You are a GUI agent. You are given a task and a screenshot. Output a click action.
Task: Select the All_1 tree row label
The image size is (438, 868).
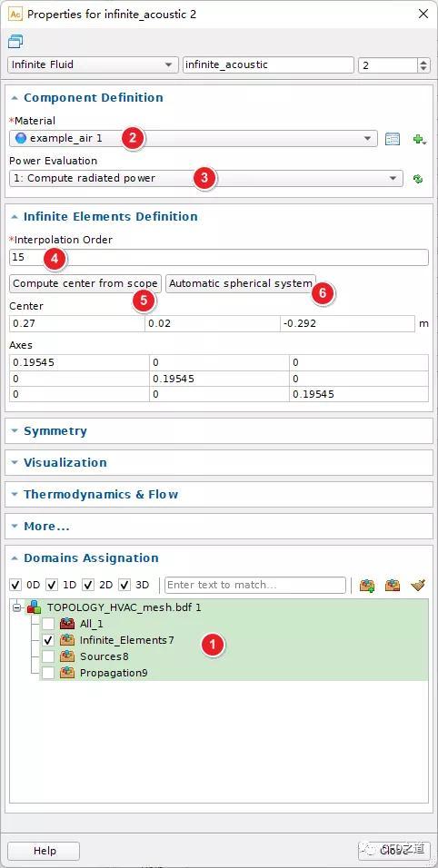coord(92,624)
